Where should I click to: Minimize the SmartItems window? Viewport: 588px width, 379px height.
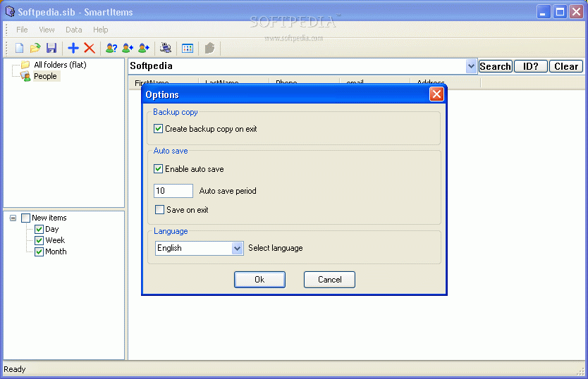click(544, 12)
